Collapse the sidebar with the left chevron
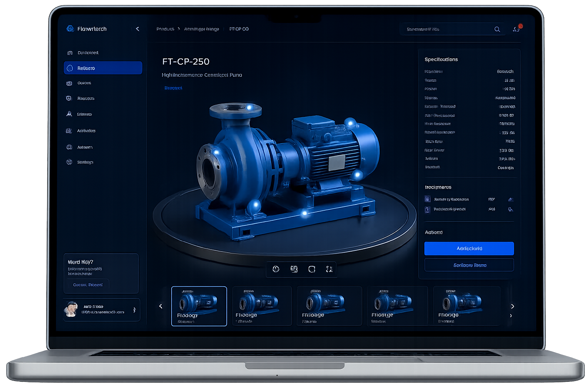This screenshot has height=386, width=588. click(x=137, y=29)
